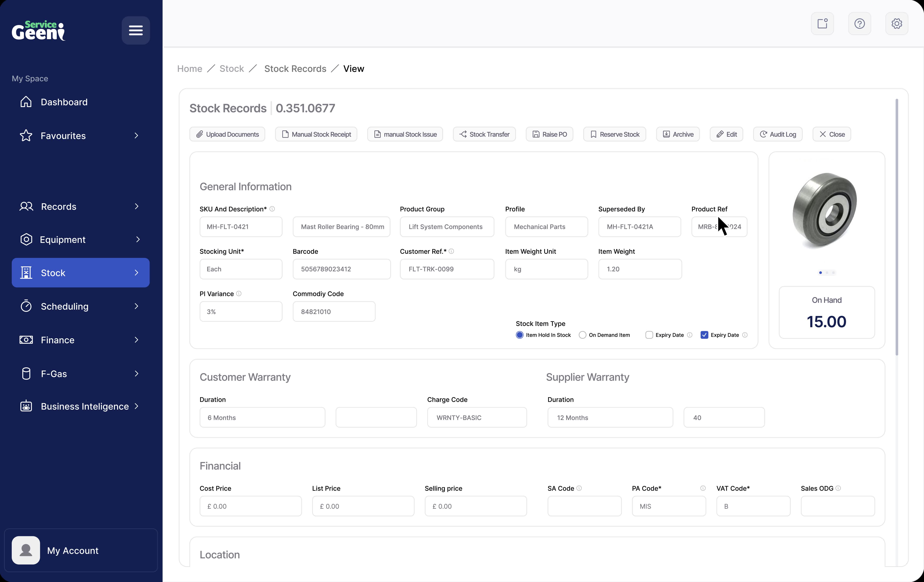The width and height of the screenshot is (924, 582).
Task: Untick the checked Expiry Date checkbox
Action: (704, 335)
